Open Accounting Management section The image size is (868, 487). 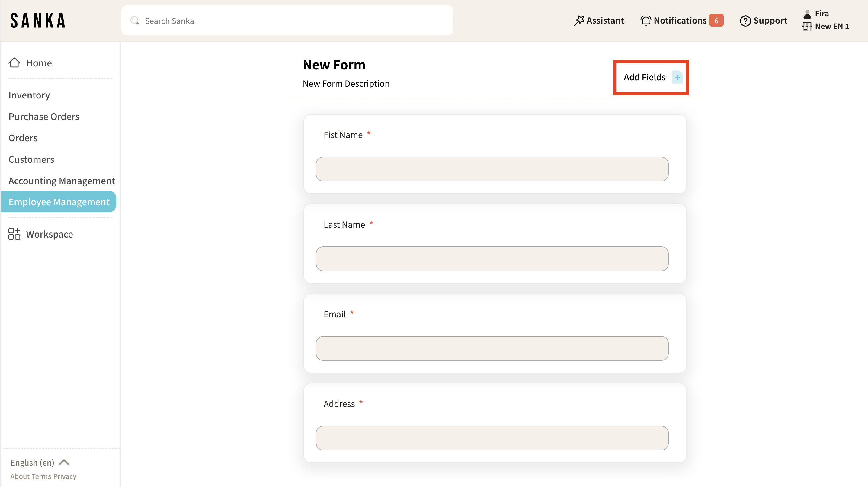(x=62, y=181)
